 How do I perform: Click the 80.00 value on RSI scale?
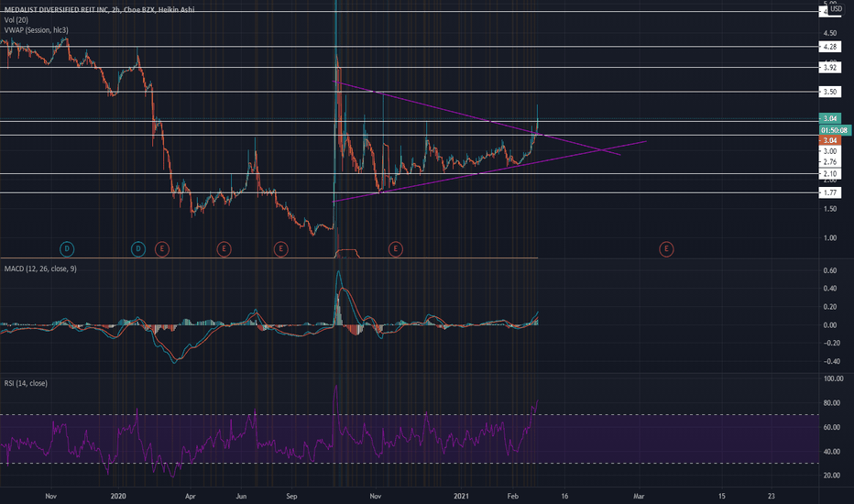click(832, 402)
